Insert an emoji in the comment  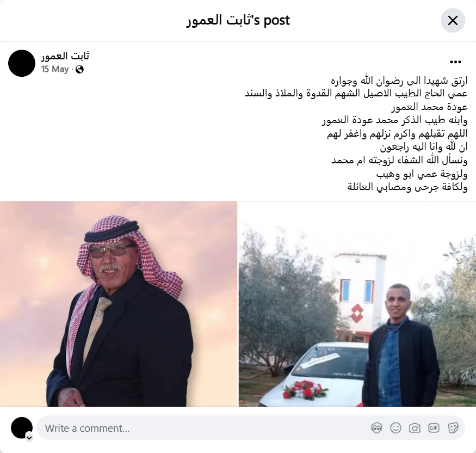(x=395, y=428)
